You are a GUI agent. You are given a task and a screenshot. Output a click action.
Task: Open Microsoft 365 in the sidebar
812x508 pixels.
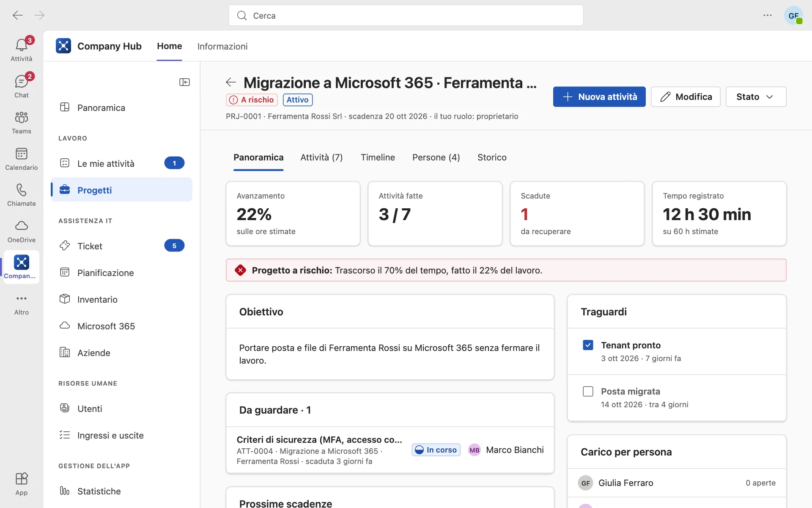point(122,326)
